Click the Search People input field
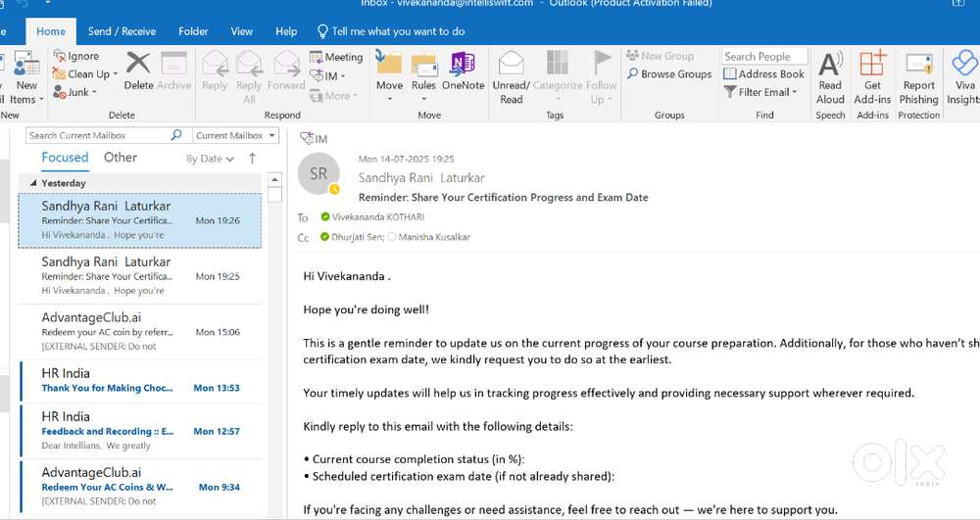This screenshot has width=980, height=520. click(764, 57)
